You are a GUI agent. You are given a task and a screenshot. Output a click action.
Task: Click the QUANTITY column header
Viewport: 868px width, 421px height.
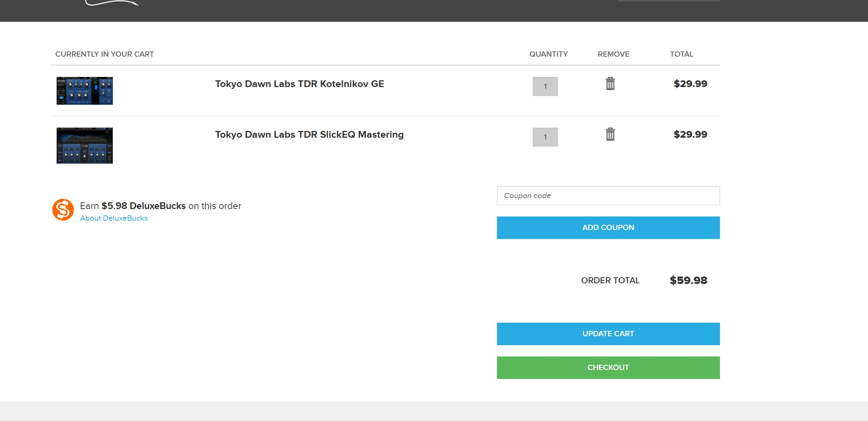548,54
